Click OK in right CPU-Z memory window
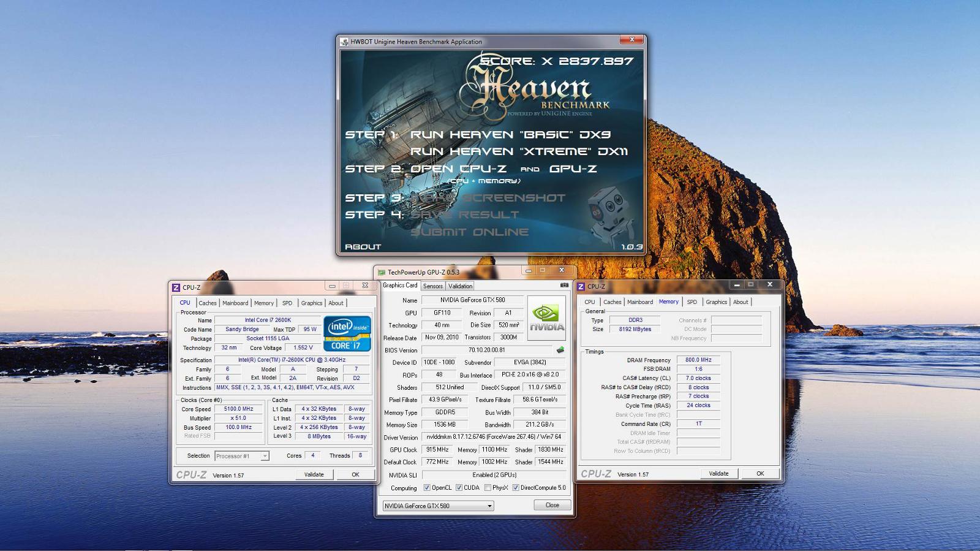Screen dimensions: 980x551 [760, 473]
